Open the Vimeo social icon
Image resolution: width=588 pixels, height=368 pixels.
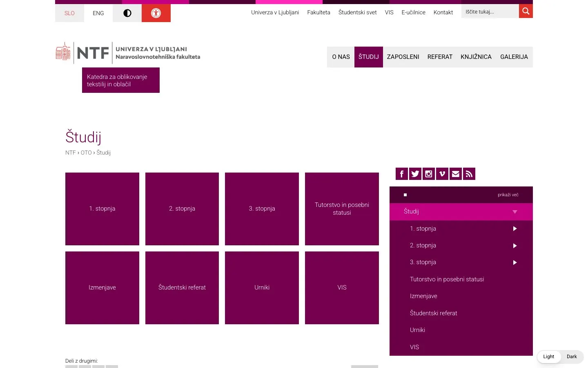coord(442,174)
